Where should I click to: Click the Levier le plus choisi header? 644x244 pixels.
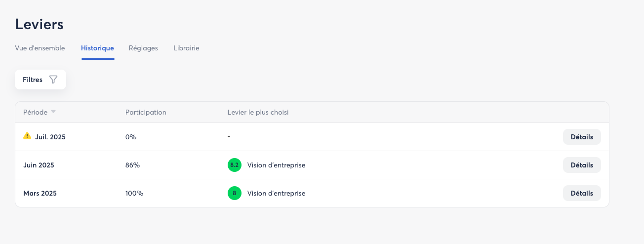pos(258,112)
